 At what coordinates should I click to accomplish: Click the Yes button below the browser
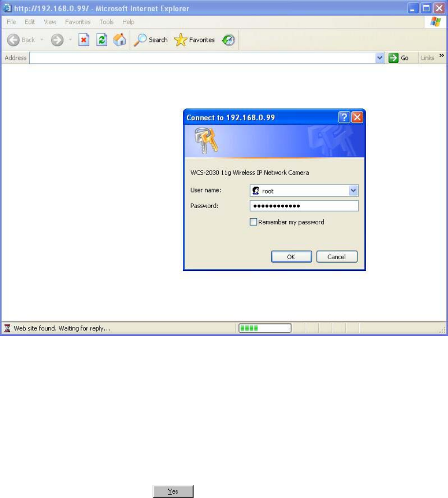coord(173,491)
